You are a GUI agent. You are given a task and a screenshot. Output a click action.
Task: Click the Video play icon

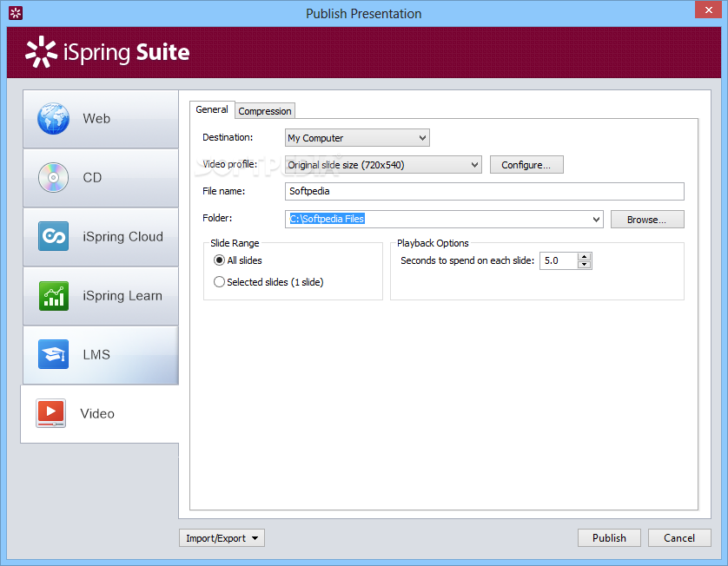coord(51,413)
